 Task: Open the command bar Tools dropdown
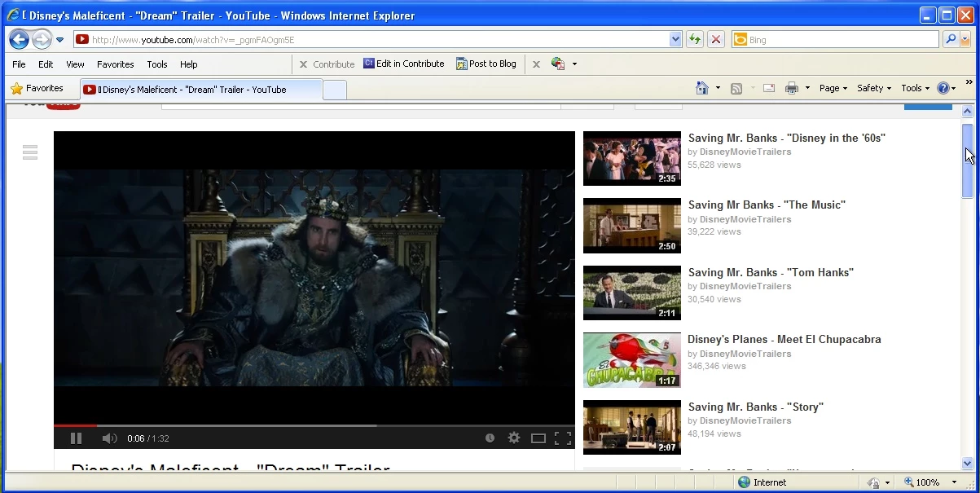click(x=916, y=88)
